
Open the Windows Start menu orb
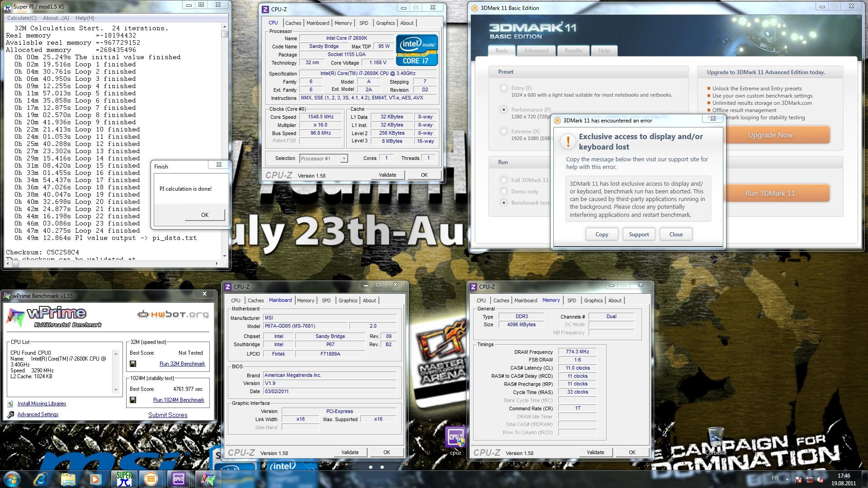tap(12, 479)
